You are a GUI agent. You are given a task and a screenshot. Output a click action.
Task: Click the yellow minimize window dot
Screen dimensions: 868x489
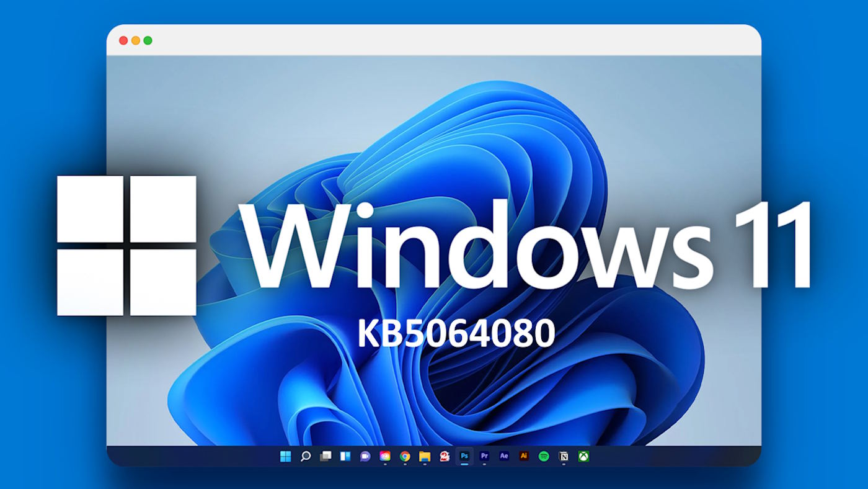135,40
